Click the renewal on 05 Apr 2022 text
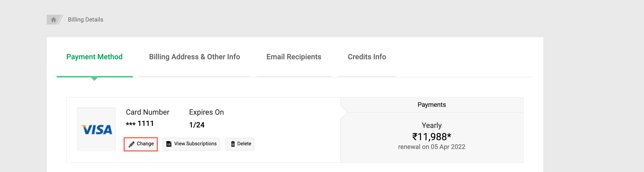The image size is (644, 172). tap(431, 147)
